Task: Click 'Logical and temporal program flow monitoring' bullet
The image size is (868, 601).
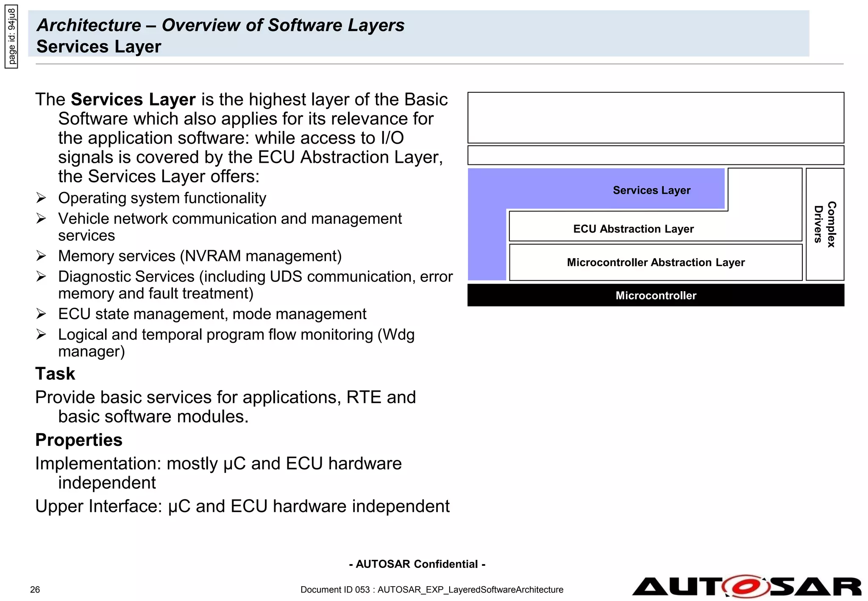Action: tap(236, 343)
